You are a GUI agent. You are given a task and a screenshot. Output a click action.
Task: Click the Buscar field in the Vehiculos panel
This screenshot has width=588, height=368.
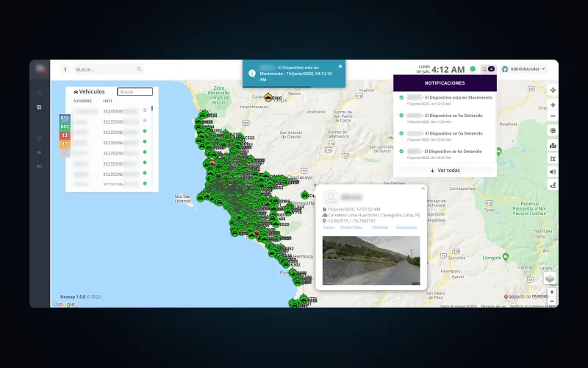tap(135, 91)
